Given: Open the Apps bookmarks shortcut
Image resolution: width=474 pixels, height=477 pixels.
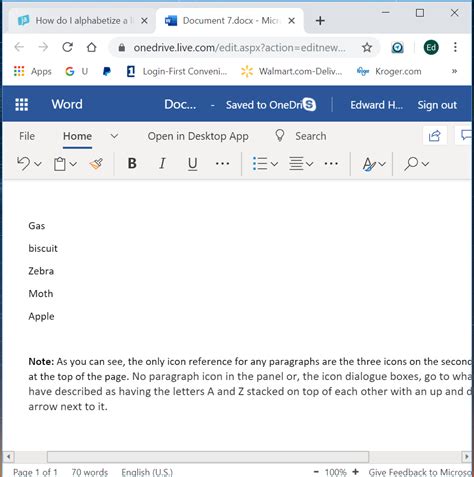Looking at the screenshot, I should 32,71.
